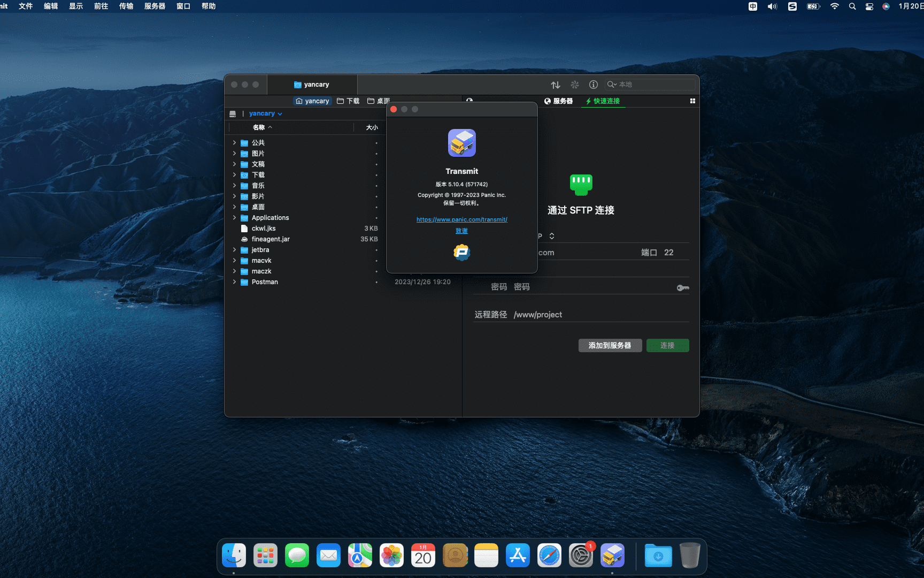The width and height of the screenshot is (924, 578).
Task: Click the 致谢 acknowledgements link
Action: (x=462, y=231)
